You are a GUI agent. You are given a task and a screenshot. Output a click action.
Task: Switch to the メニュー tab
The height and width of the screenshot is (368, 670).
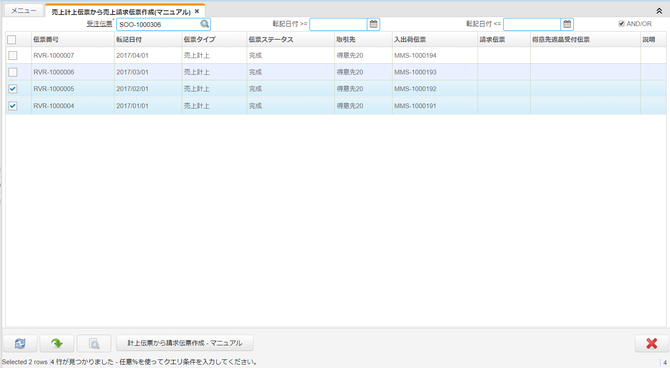24,11
